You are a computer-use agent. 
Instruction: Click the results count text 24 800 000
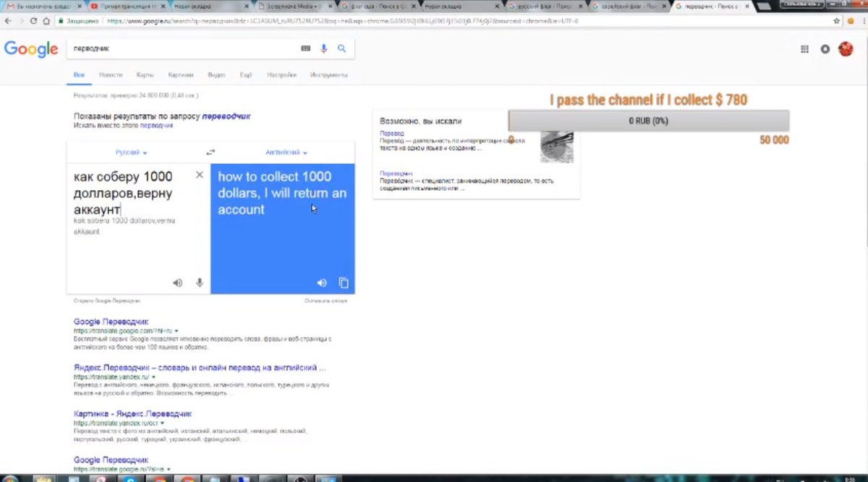(x=136, y=95)
